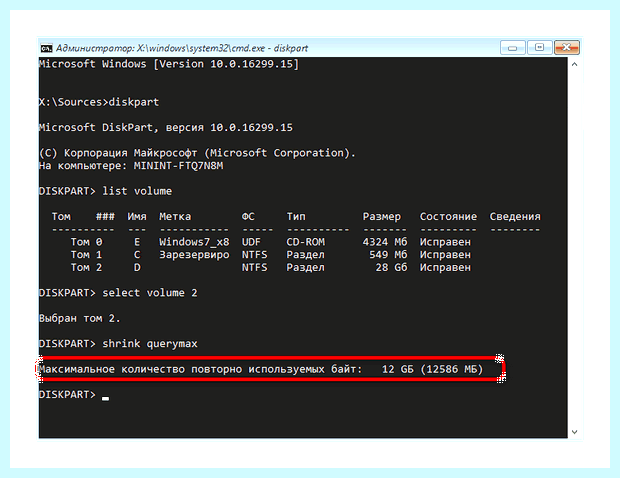Click the 'list volume' command
This screenshot has height=478, width=620.
pyautogui.click(x=137, y=191)
